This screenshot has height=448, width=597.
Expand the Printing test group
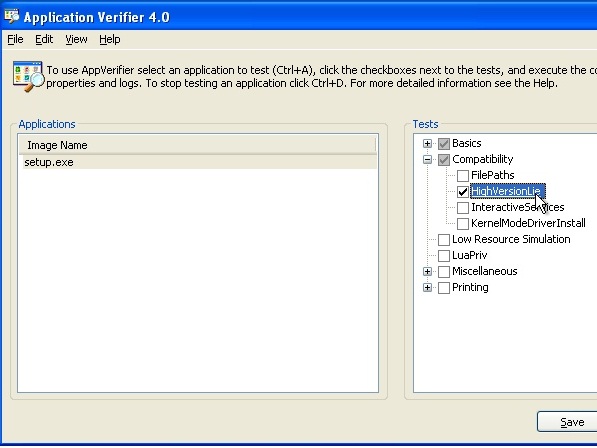427,287
